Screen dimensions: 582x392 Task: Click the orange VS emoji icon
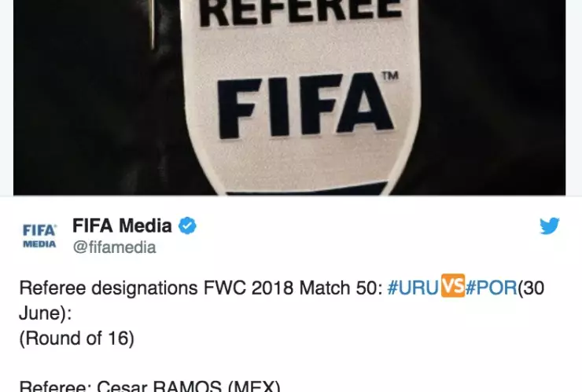452,286
